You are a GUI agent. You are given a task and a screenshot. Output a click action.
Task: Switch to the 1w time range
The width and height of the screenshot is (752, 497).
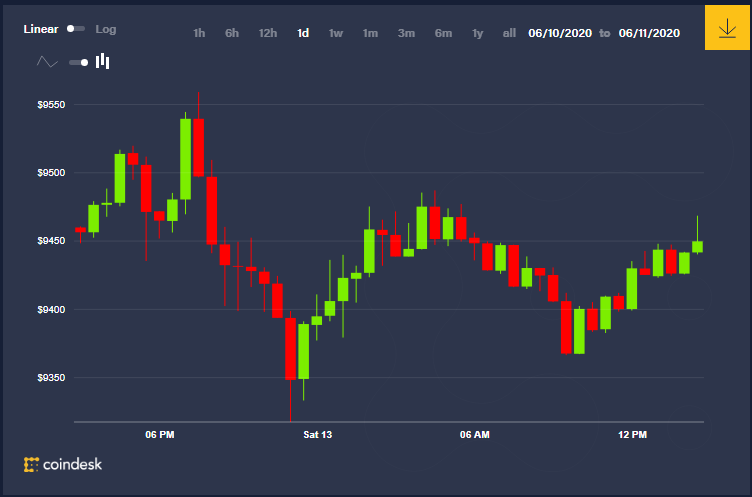point(336,33)
